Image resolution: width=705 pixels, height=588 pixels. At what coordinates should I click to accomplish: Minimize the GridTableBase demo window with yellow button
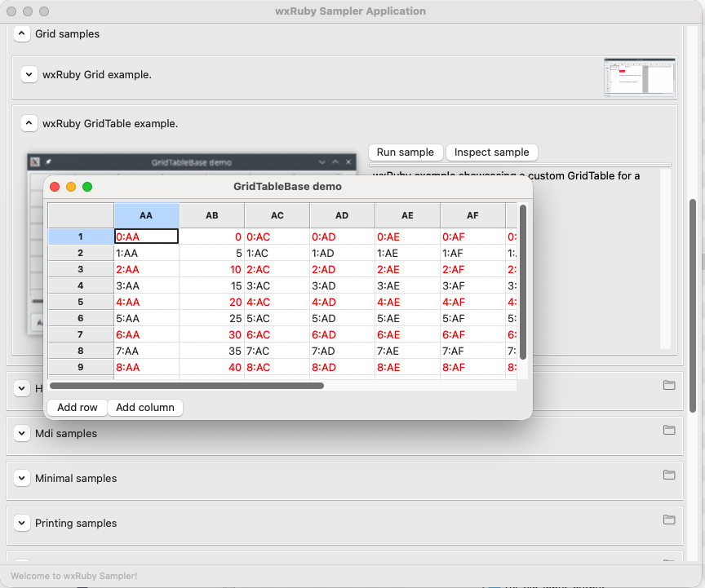[71, 187]
